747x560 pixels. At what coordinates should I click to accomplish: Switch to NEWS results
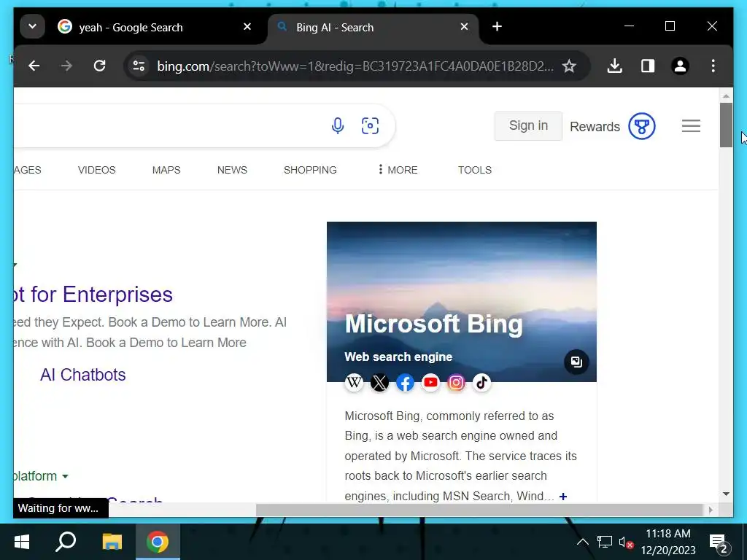click(x=232, y=169)
